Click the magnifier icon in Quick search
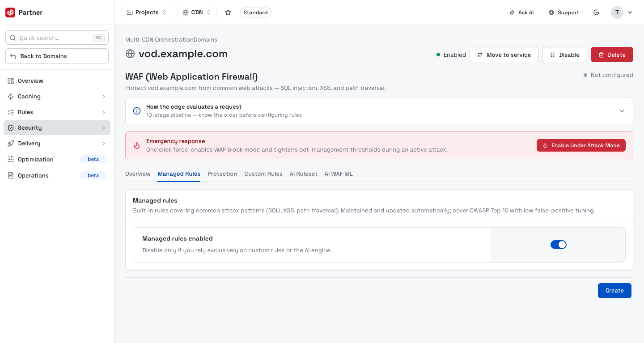 13,38
